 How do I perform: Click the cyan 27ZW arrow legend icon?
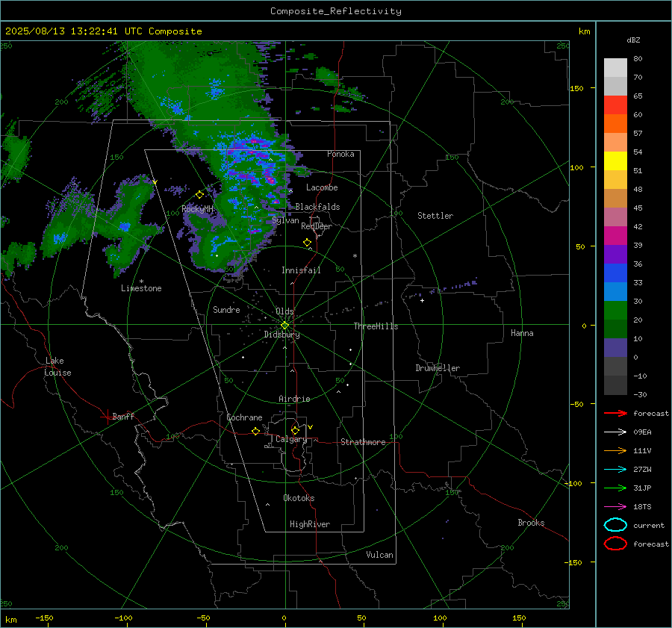tap(615, 470)
